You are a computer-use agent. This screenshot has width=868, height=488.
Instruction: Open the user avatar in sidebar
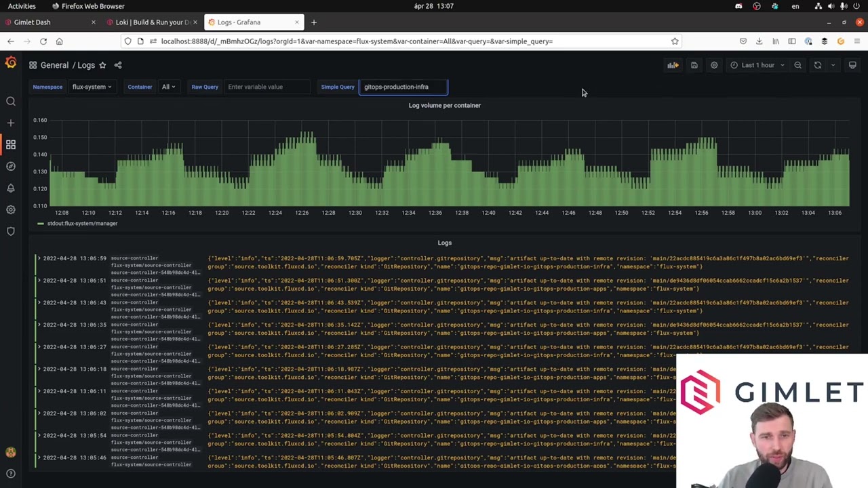[x=11, y=452]
